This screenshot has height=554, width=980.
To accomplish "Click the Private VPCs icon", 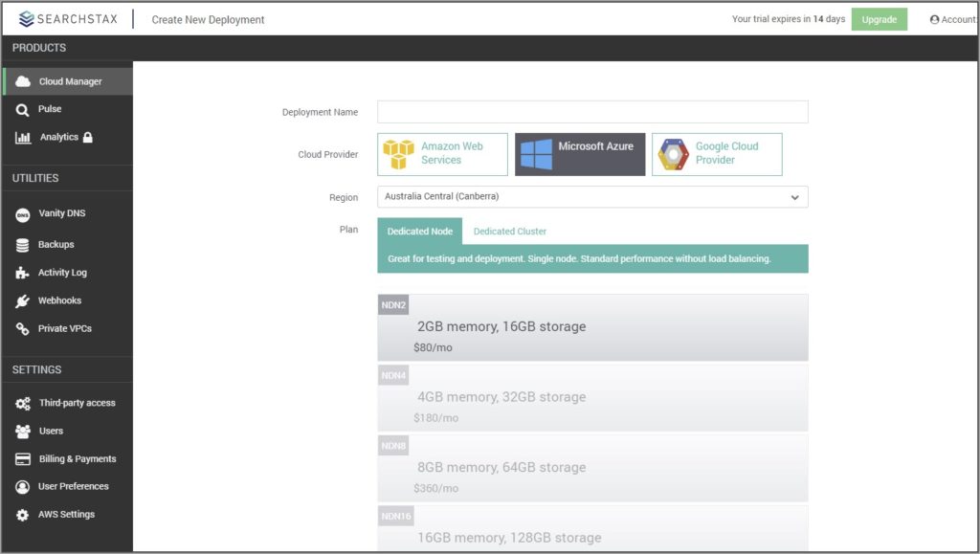I will 23,329.
